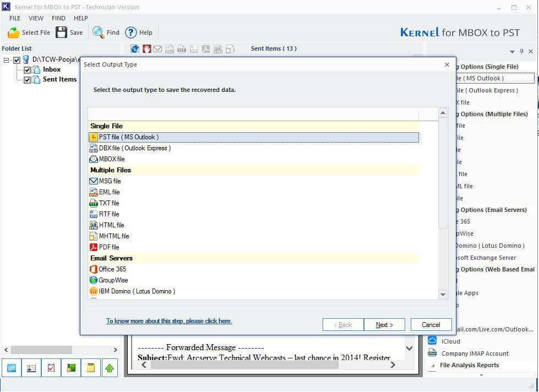Open the right panel dropdown arrow
This screenshot has height=392, width=539.
(512, 52)
